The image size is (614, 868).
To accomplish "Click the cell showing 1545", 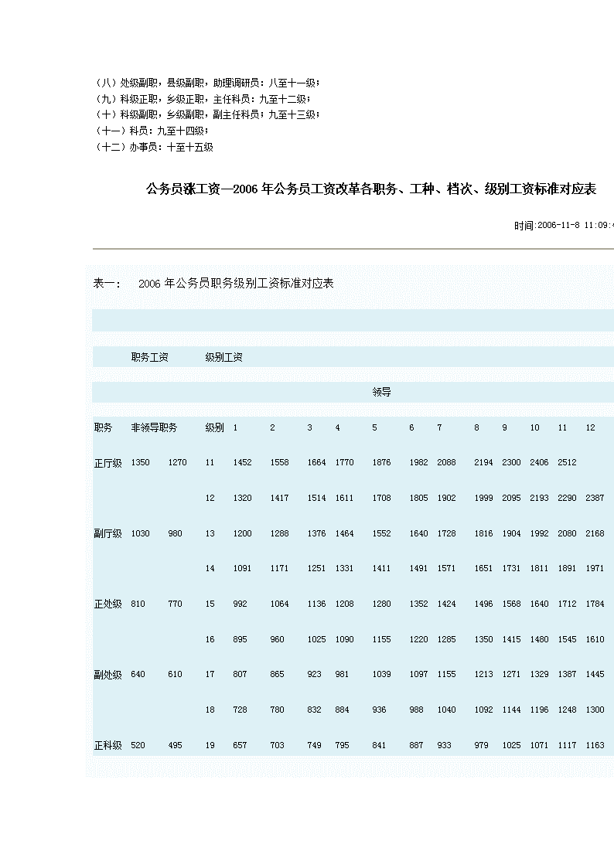I will click(567, 639).
